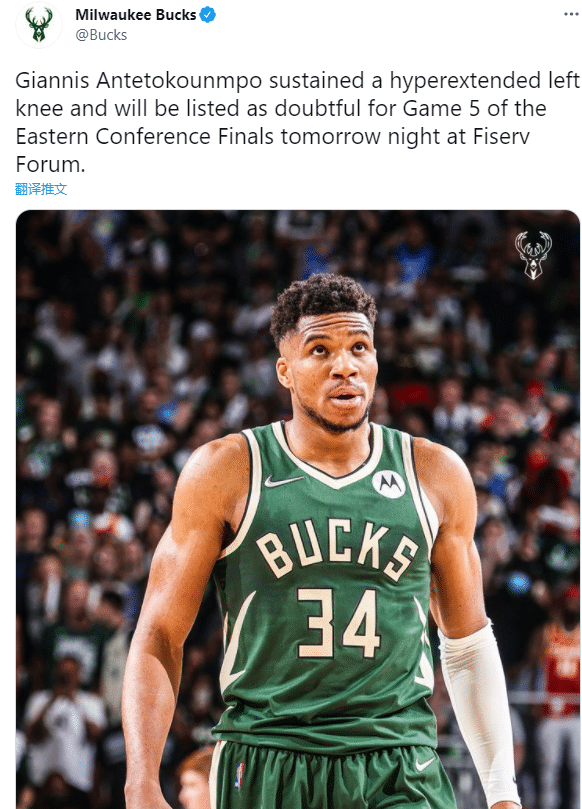Click the word Forum ending the tweet

(50, 165)
